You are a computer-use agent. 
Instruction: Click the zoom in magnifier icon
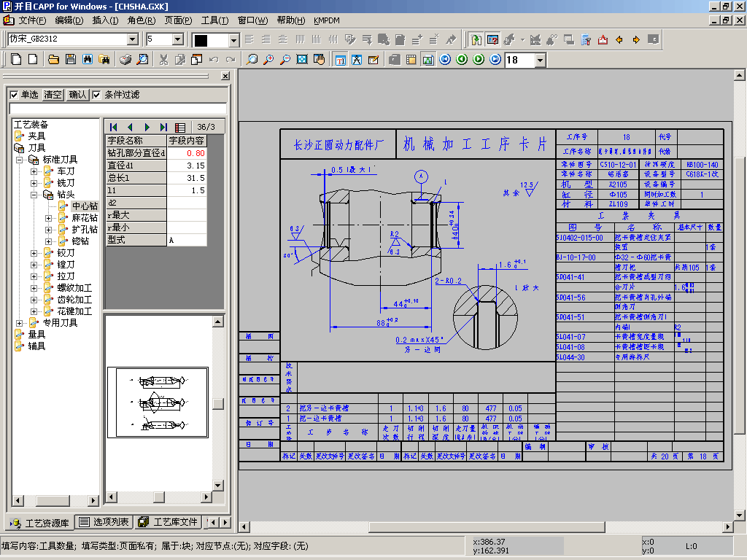(269, 59)
